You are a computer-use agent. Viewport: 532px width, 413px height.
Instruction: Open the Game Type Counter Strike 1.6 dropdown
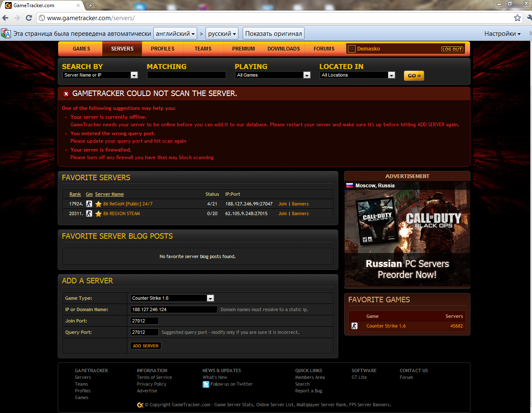(x=172, y=298)
